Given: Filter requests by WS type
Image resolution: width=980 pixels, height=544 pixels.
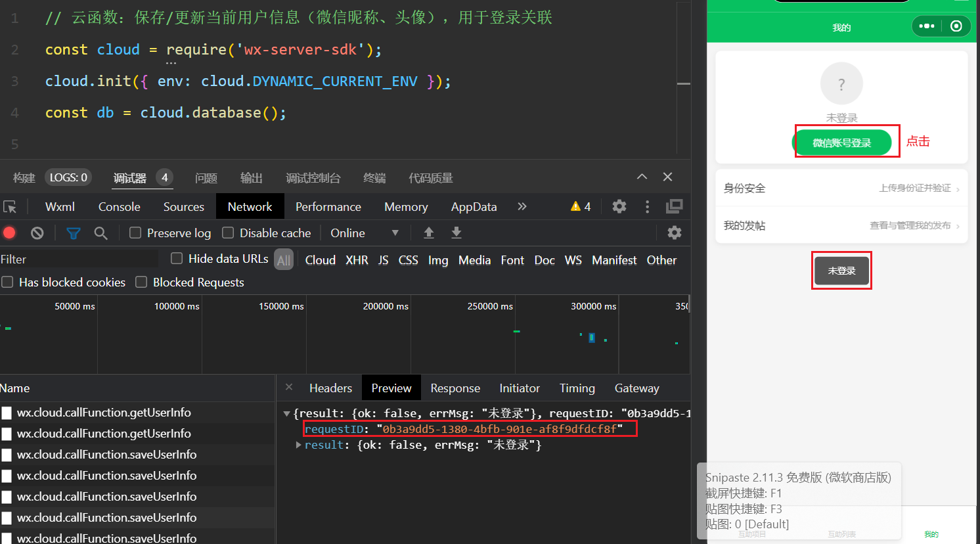Looking at the screenshot, I should [573, 260].
